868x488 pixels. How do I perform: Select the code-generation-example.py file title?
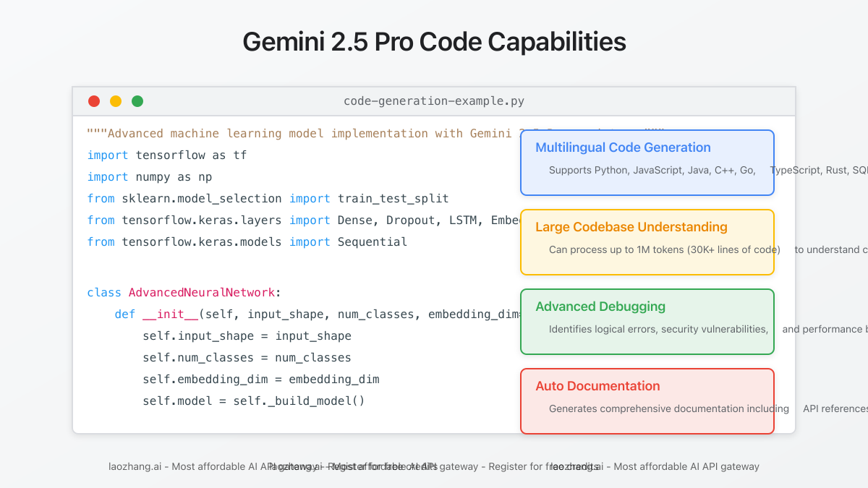(434, 101)
